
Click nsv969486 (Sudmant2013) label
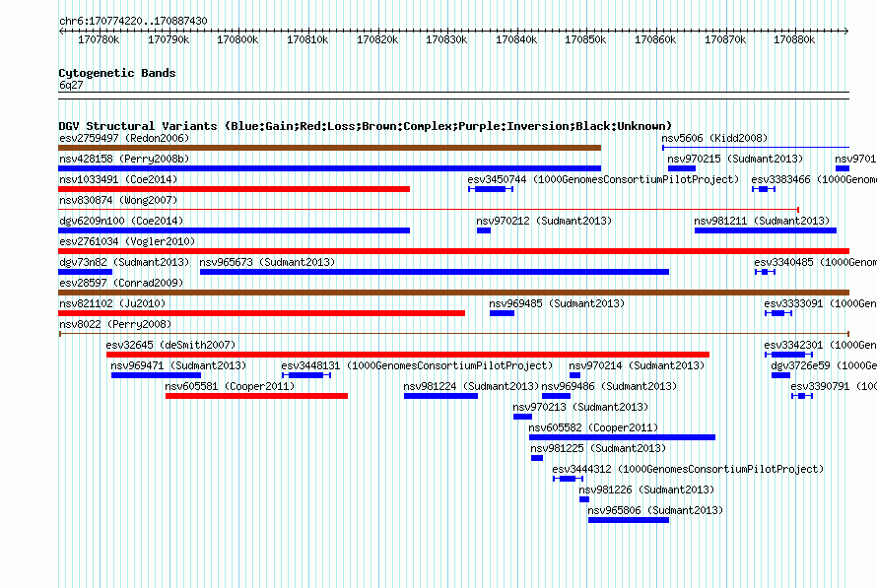tap(609, 386)
